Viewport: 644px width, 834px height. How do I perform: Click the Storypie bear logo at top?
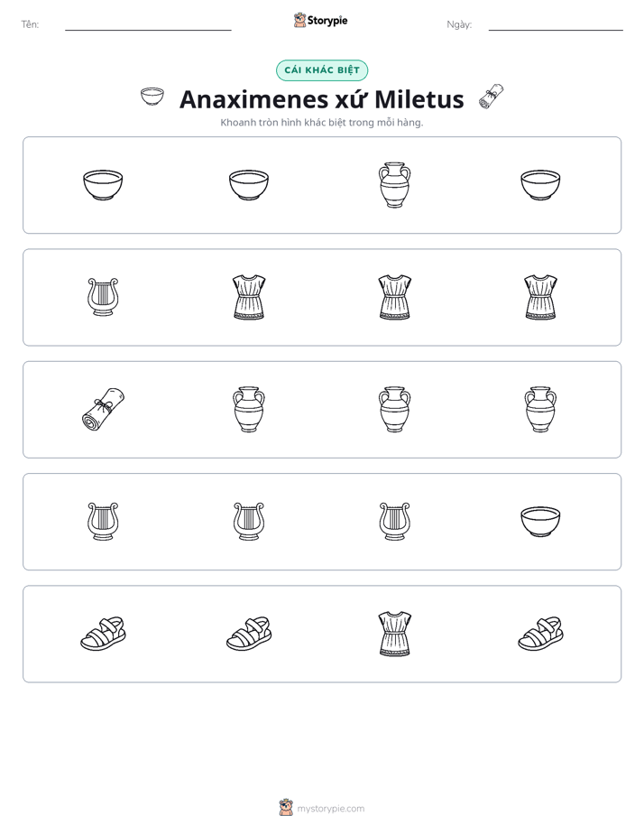click(x=299, y=20)
